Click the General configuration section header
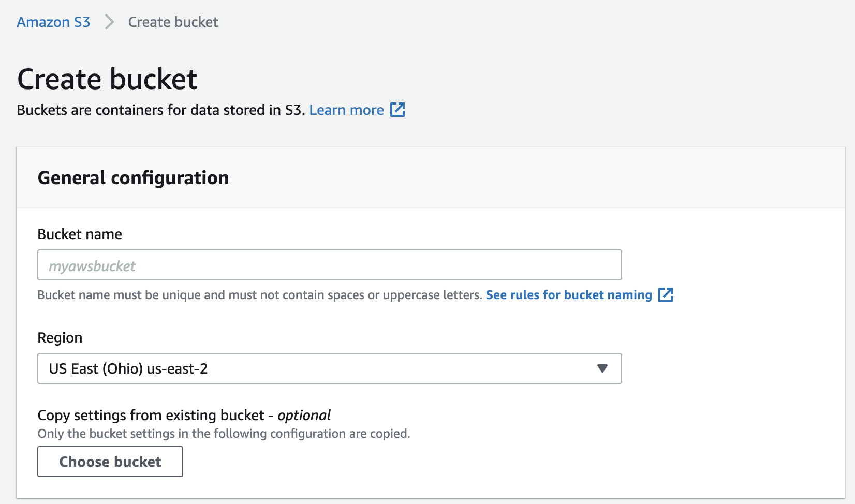855x504 pixels. tap(133, 177)
